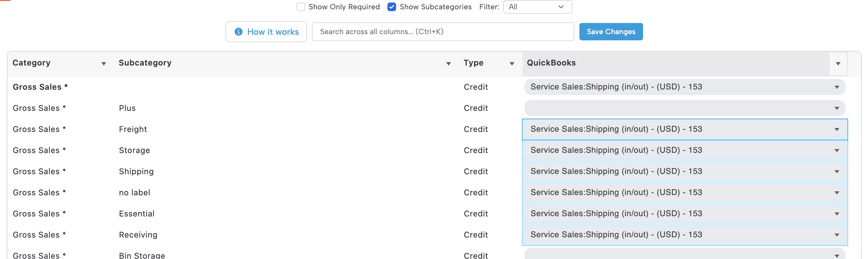Open the Category column filter arrow
Image resolution: width=868 pixels, height=259 pixels.
[104, 64]
